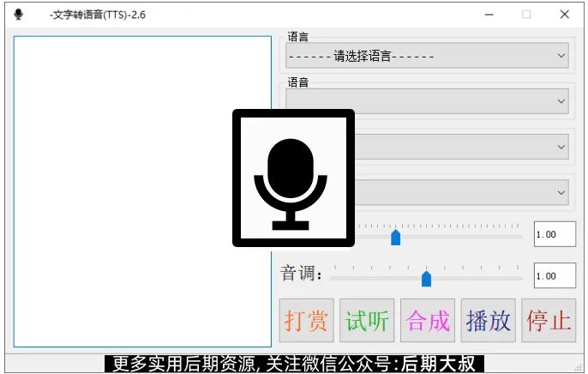This screenshot has width=588, height=374.
Task: Minimize the TTS window
Action: coord(489,15)
